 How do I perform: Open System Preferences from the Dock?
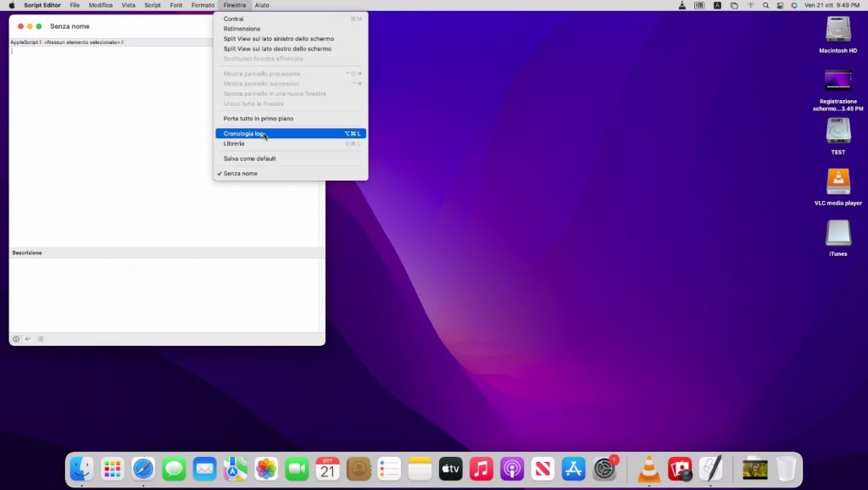(x=604, y=468)
